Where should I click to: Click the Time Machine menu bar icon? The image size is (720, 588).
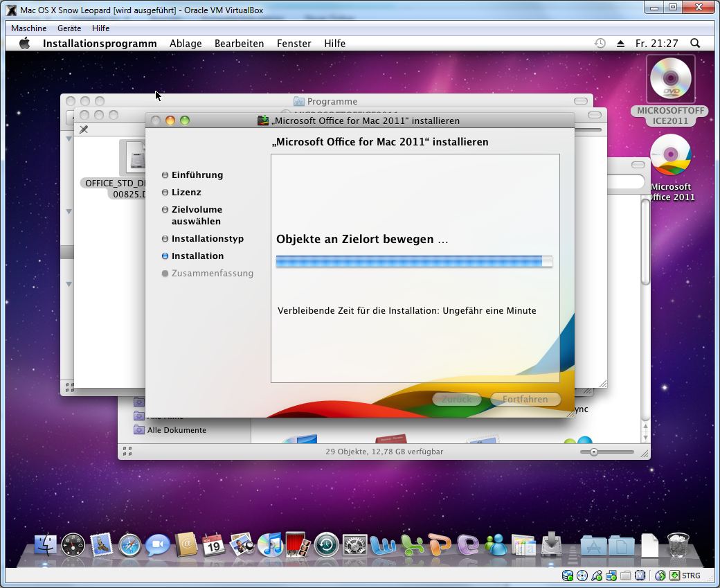tap(600, 43)
